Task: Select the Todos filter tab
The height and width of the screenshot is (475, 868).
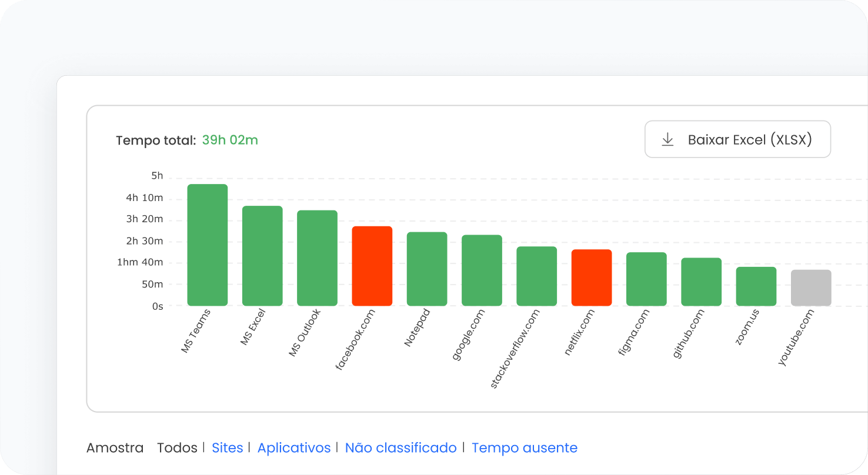Action: [177, 448]
